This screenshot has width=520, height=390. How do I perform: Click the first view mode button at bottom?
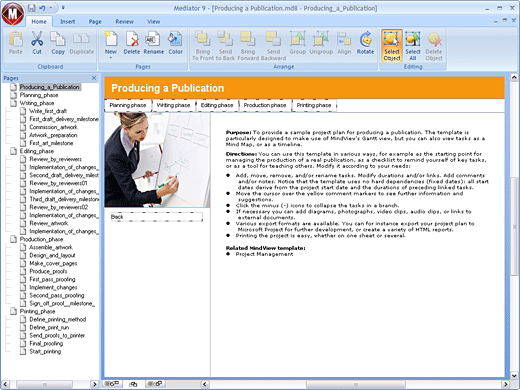[112, 384]
